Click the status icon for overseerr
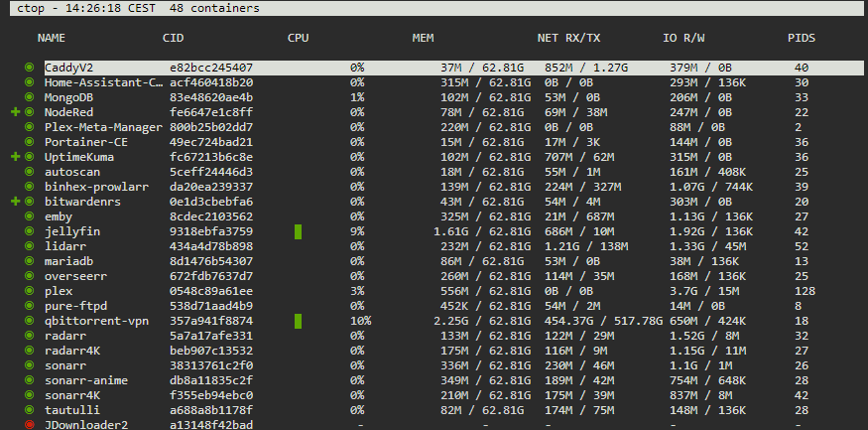This screenshot has width=868, height=430. tap(30, 276)
